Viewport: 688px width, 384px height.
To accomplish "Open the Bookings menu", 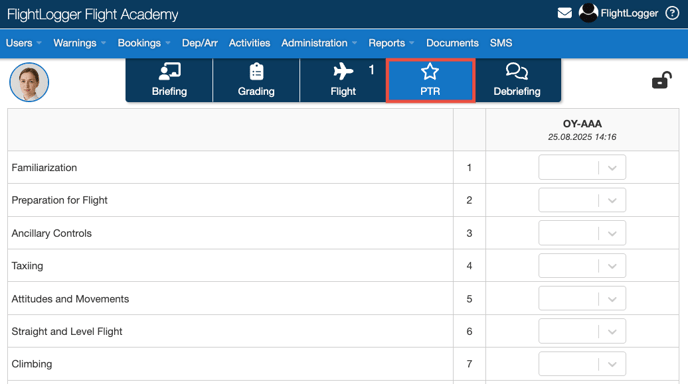I will [x=144, y=43].
